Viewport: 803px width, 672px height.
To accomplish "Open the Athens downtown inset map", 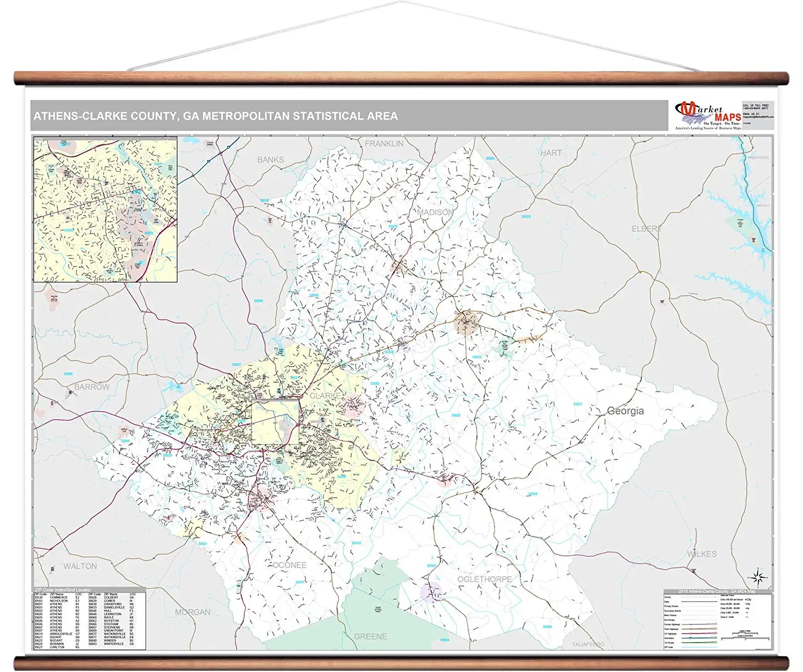I will pos(105,209).
